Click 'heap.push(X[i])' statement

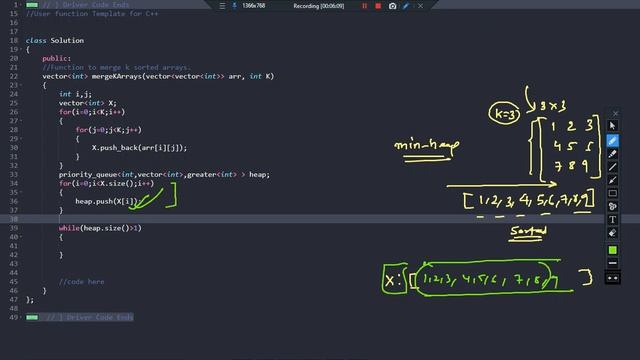(x=107, y=201)
